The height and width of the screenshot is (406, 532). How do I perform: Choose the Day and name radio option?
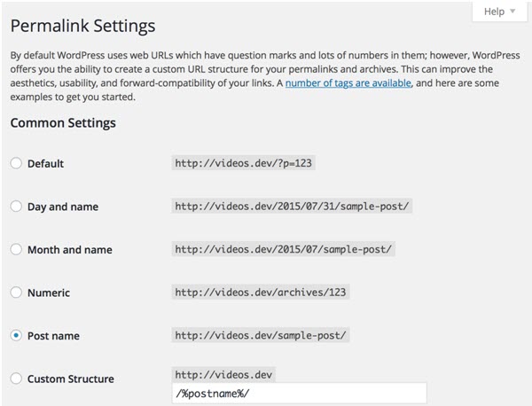(16, 207)
